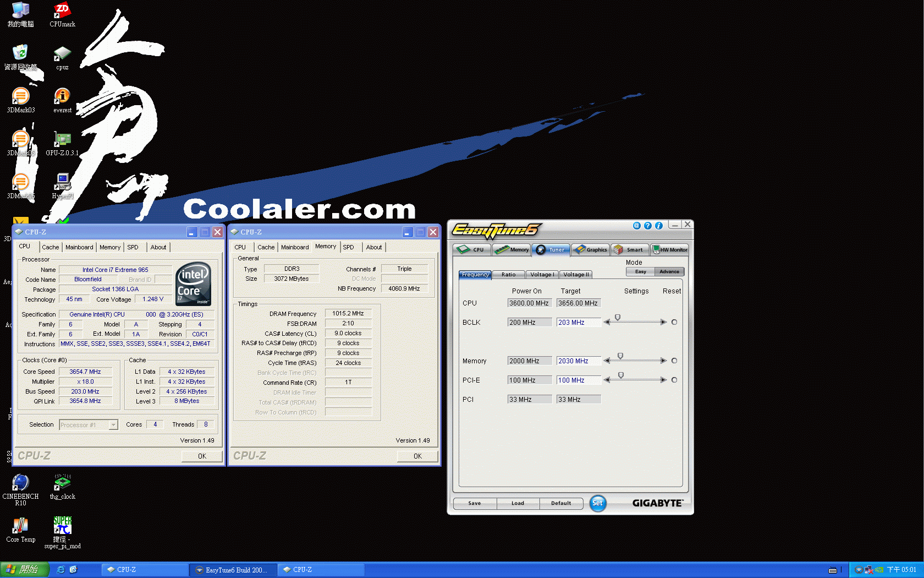Click the Core Speed value 3654.7 MHz
Screen dimensions: 924x578
(85, 372)
